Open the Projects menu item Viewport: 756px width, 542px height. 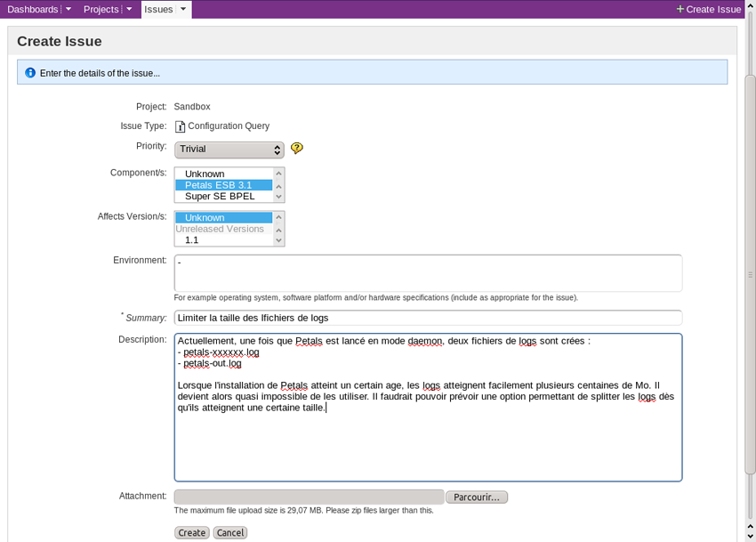coord(101,9)
